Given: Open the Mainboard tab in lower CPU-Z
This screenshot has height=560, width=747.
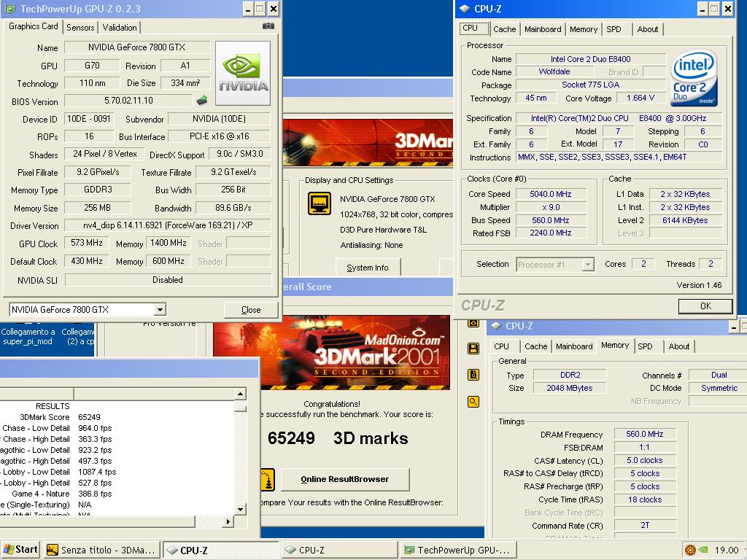Looking at the screenshot, I should 574,346.
